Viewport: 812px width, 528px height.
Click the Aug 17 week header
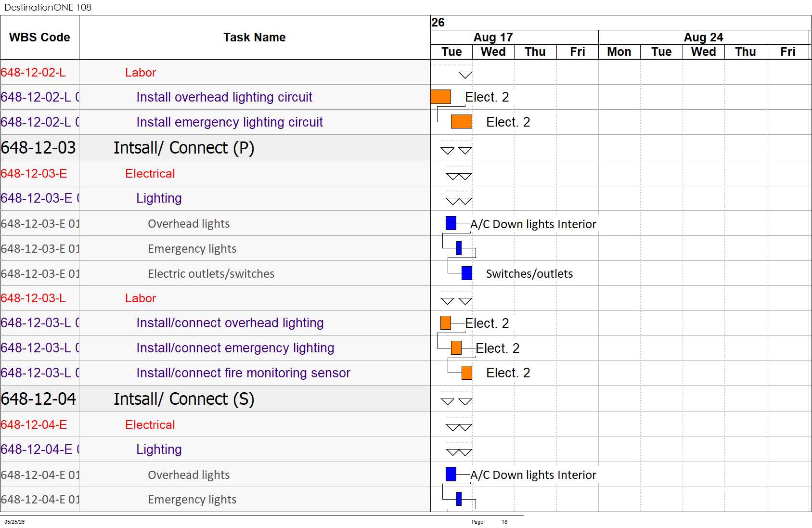tap(493, 37)
